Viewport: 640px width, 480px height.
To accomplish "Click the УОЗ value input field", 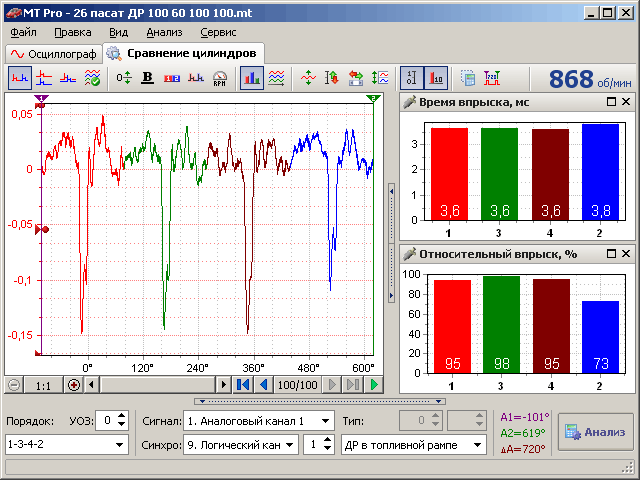I will coord(106,421).
